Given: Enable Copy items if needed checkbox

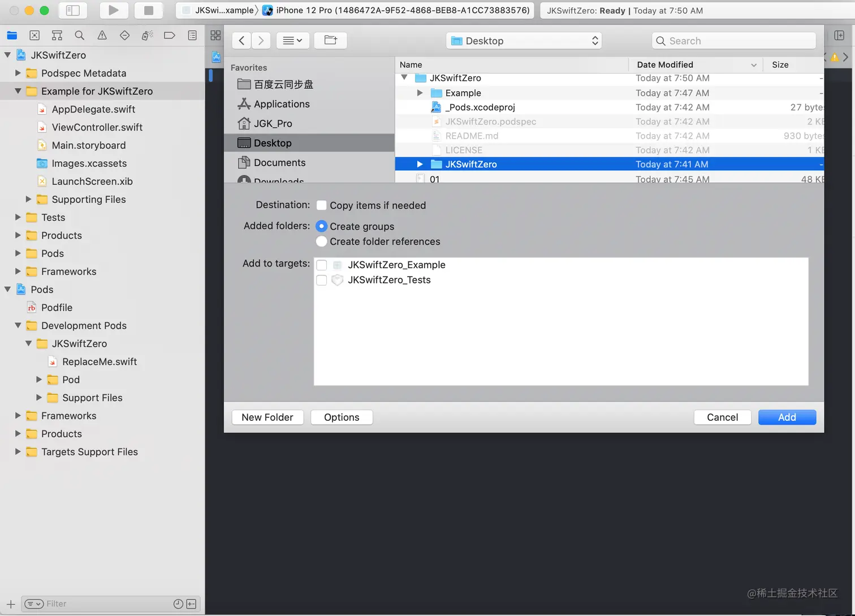Looking at the screenshot, I should (x=321, y=205).
